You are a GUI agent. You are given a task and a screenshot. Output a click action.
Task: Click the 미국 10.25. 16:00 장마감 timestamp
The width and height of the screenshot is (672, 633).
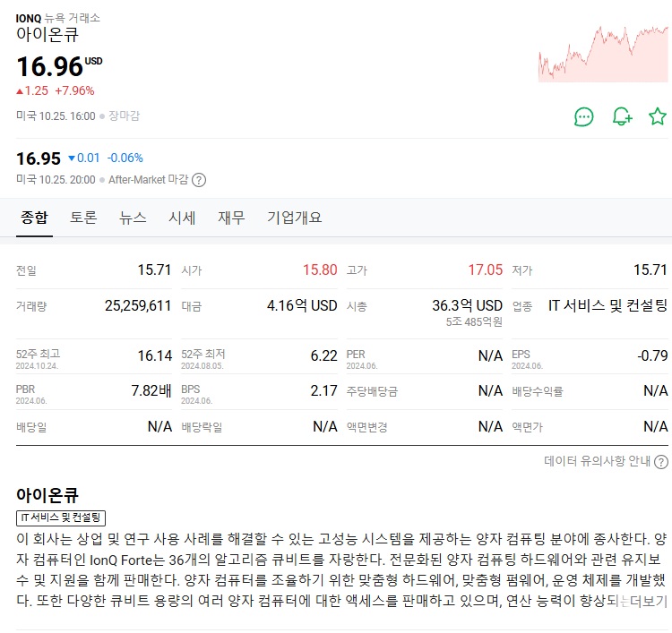tap(78, 116)
